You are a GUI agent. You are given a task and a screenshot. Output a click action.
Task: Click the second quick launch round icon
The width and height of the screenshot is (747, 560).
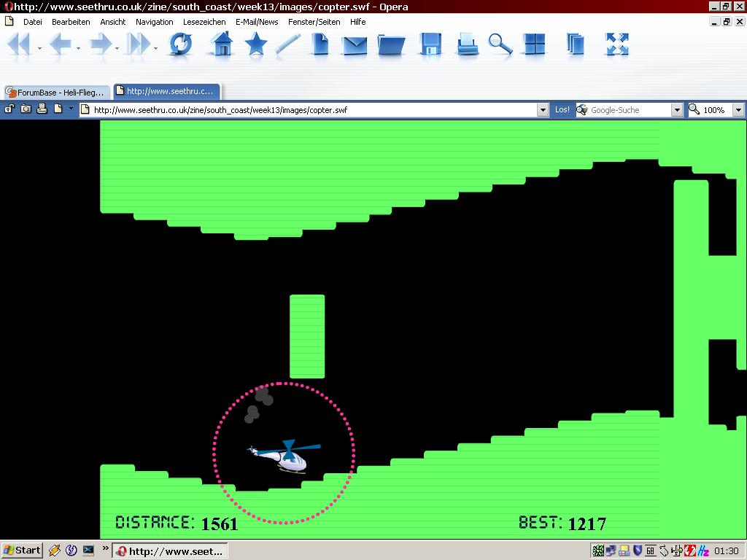click(x=71, y=551)
